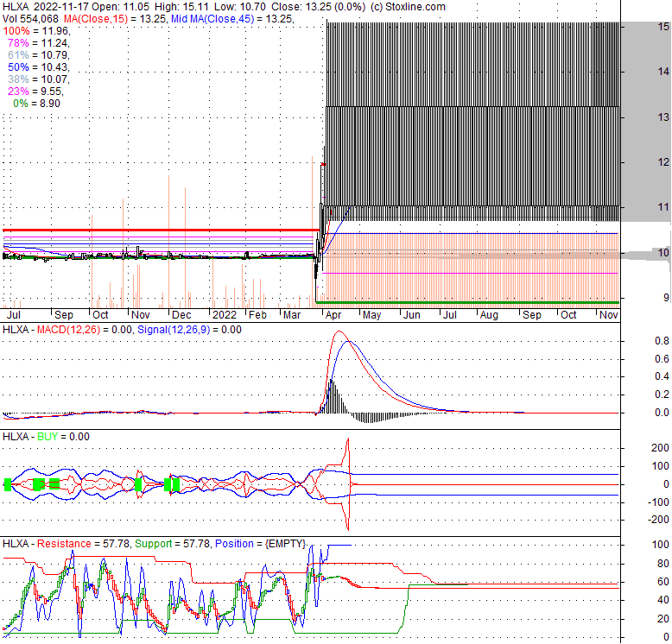Image resolution: width=672 pixels, height=644 pixels.
Task: Click the Apr marker on the time axis
Action: (x=331, y=316)
